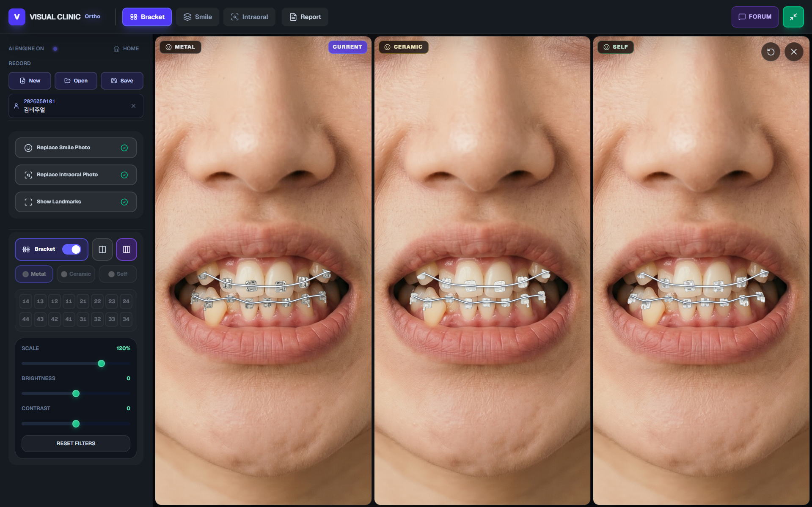The image size is (812, 507).
Task: Open an existing record
Action: (x=76, y=81)
